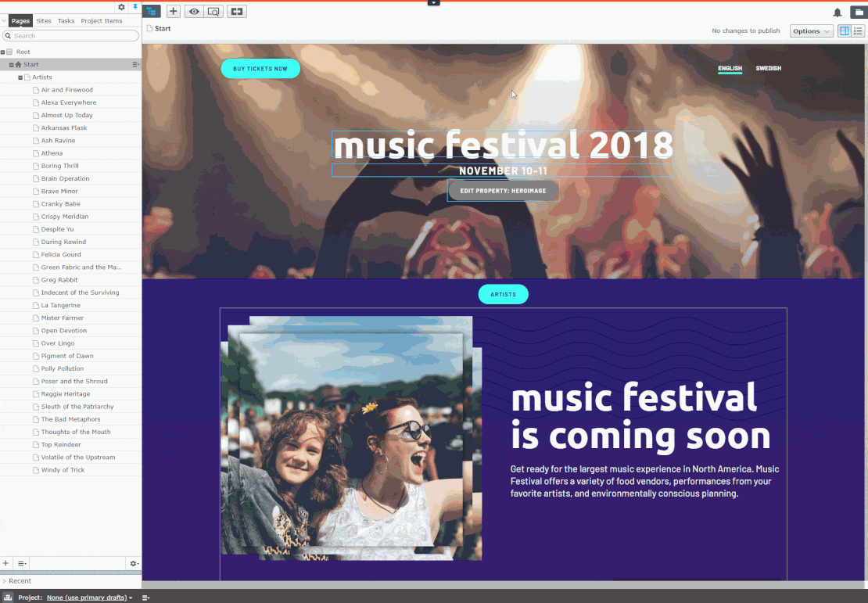This screenshot has height=603, width=868.
Task: Click the None (use primary drafts) project link
Action: 88,597
